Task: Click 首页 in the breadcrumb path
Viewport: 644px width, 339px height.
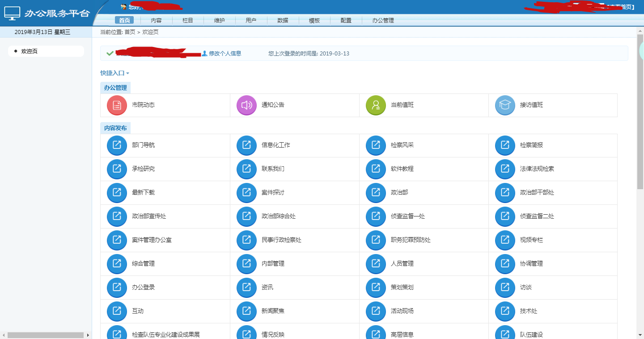Action: pos(130,32)
